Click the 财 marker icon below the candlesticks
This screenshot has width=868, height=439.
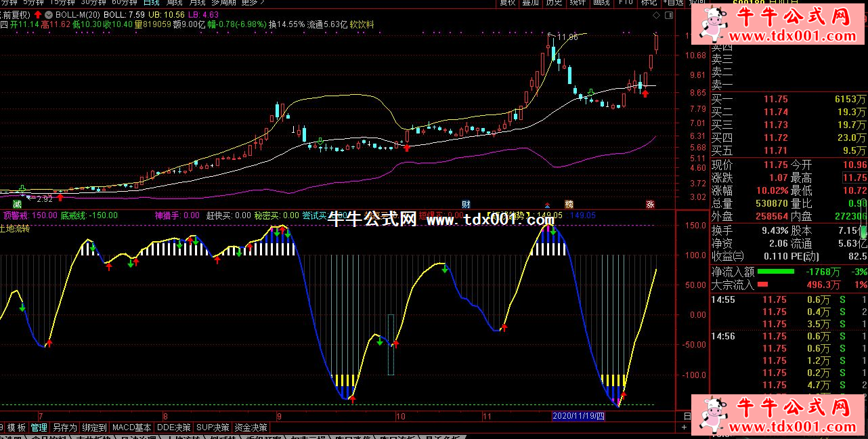466,203
